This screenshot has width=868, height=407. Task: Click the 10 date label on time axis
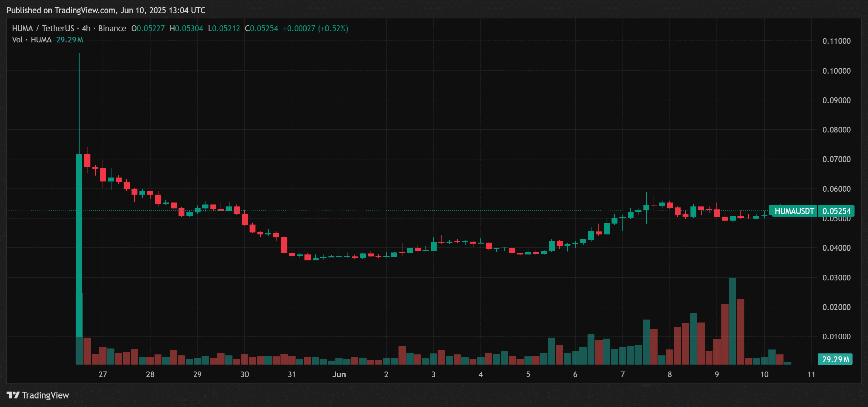click(x=764, y=374)
